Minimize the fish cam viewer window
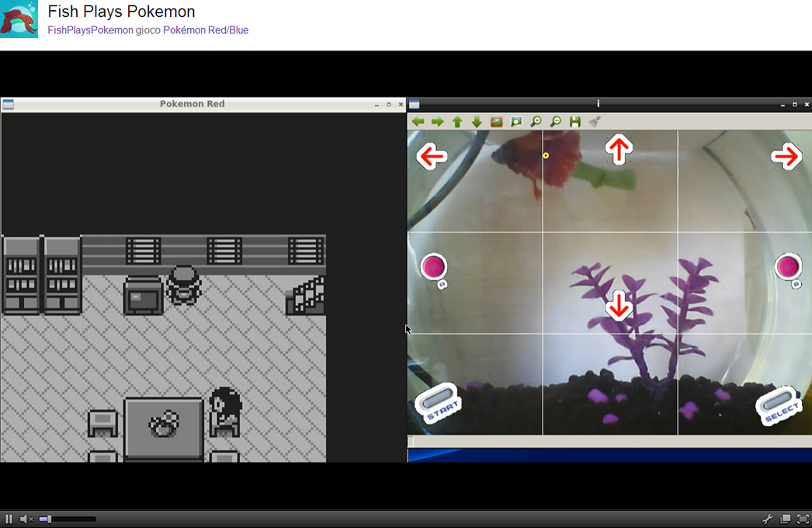Screen dimensions: 812x528 click(783, 105)
